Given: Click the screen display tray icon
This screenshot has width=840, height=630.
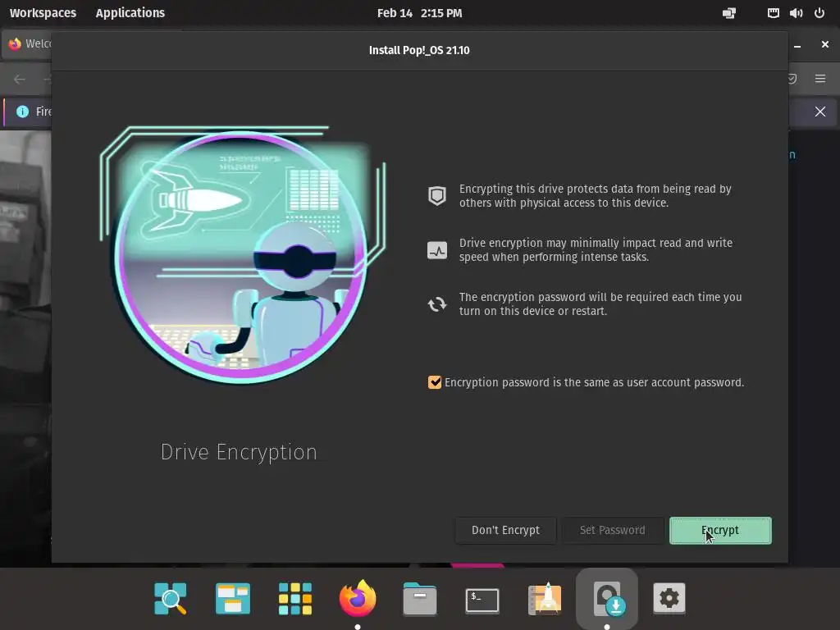Looking at the screenshot, I should 729,13.
